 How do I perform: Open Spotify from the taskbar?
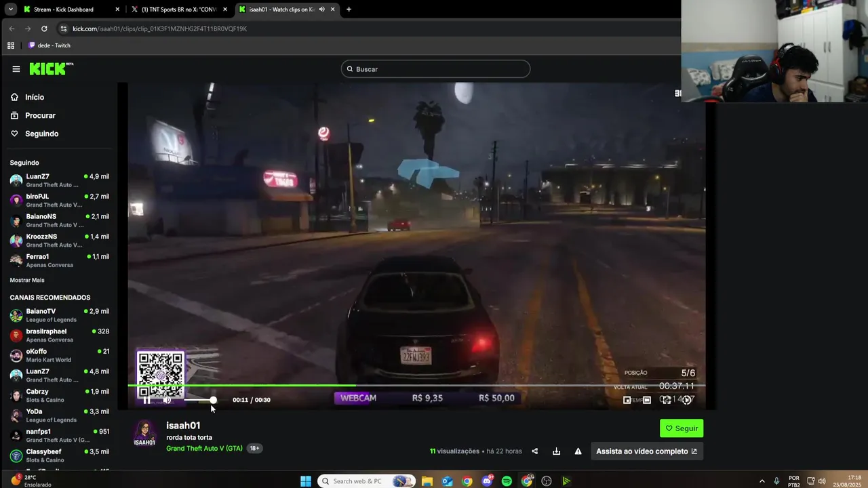click(507, 481)
